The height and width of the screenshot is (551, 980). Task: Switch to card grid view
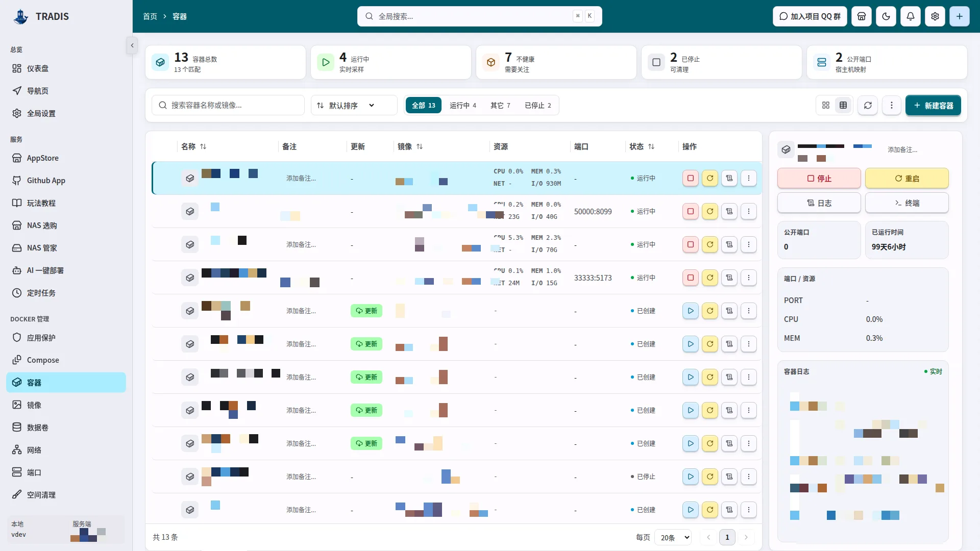[x=826, y=105]
